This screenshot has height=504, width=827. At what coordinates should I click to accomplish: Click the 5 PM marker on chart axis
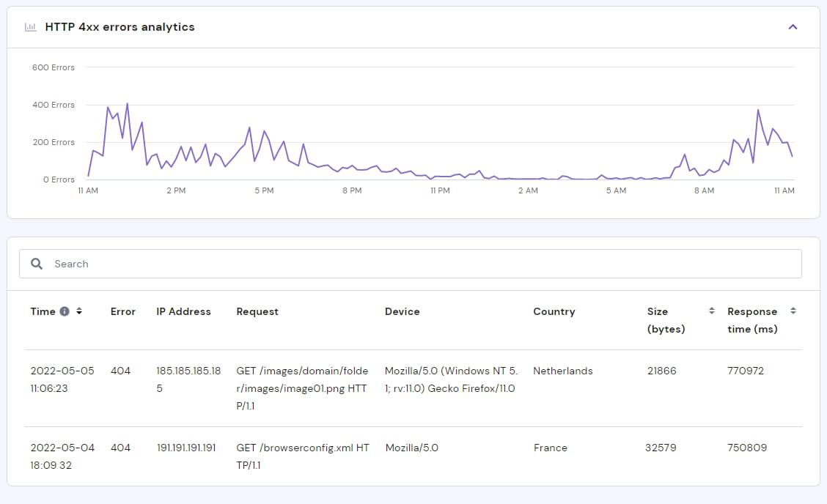[264, 190]
